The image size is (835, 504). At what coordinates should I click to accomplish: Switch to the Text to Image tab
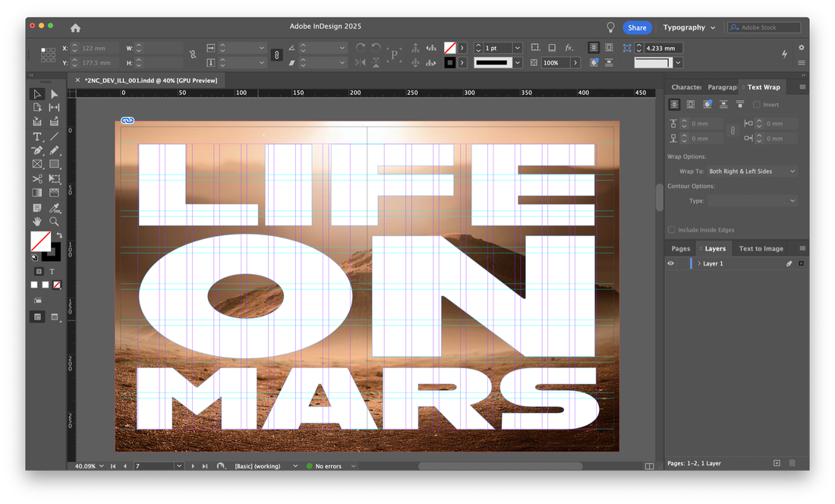[x=761, y=248]
